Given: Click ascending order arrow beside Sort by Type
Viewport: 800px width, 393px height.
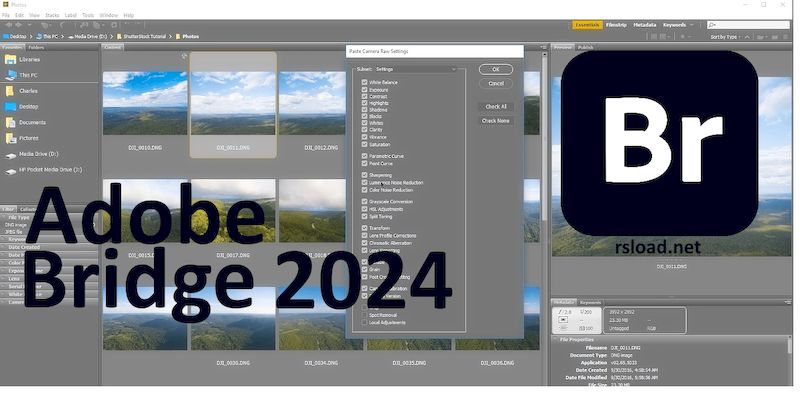Looking at the screenshot, I should point(747,37).
